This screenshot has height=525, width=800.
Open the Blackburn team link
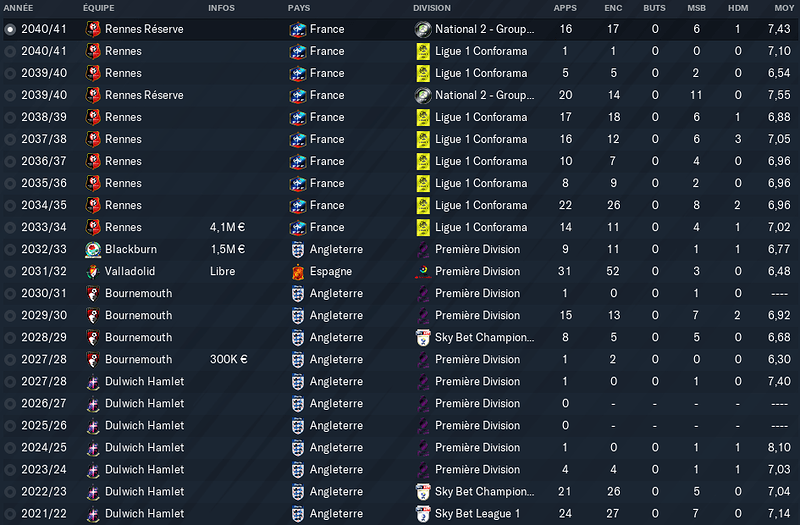click(x=131, y=249)
